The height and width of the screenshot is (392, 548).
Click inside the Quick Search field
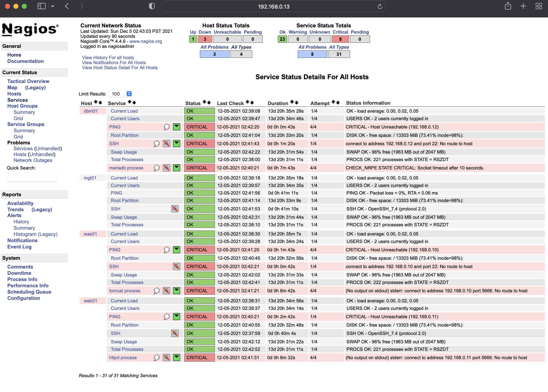[x=32, y=177]
